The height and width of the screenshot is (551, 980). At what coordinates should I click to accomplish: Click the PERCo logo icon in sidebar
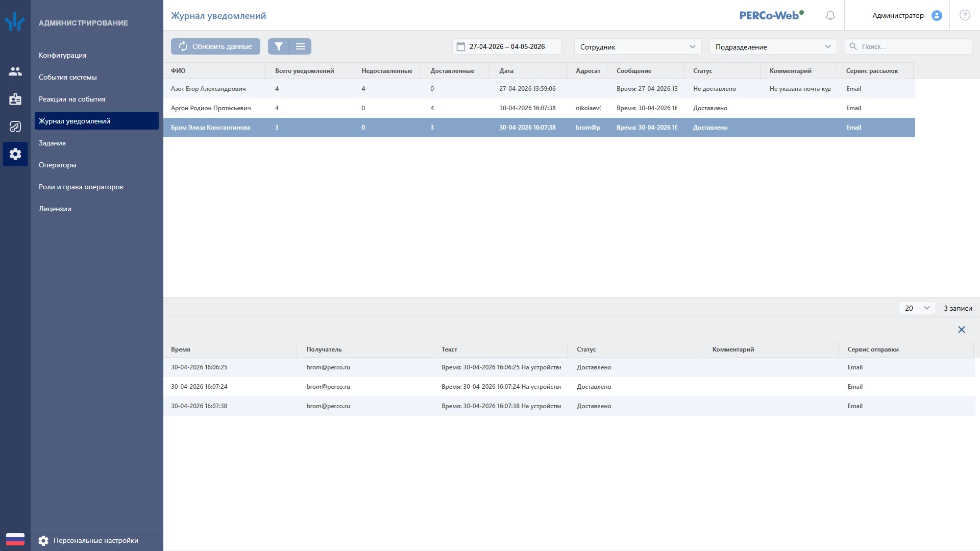click(15, 22)
